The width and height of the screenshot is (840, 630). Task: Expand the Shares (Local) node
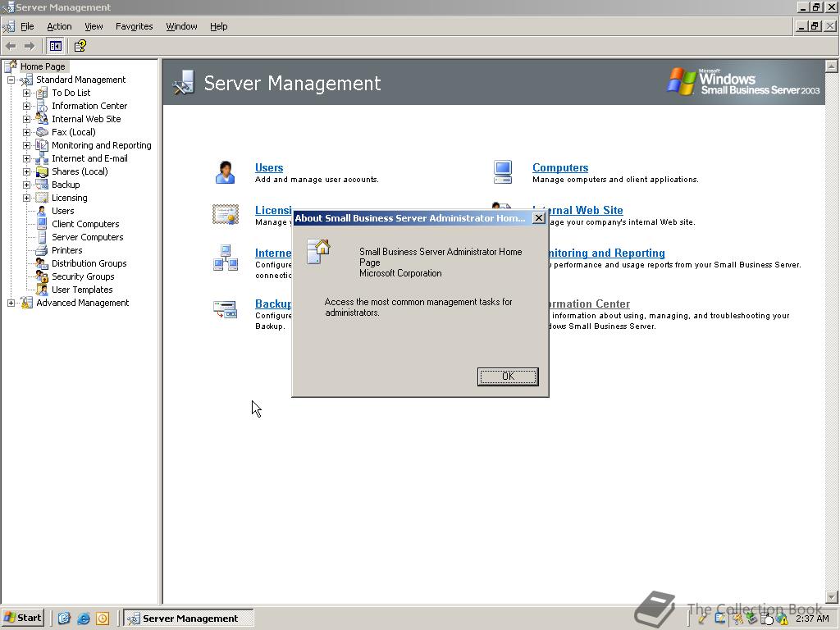[x=26, y=171]
